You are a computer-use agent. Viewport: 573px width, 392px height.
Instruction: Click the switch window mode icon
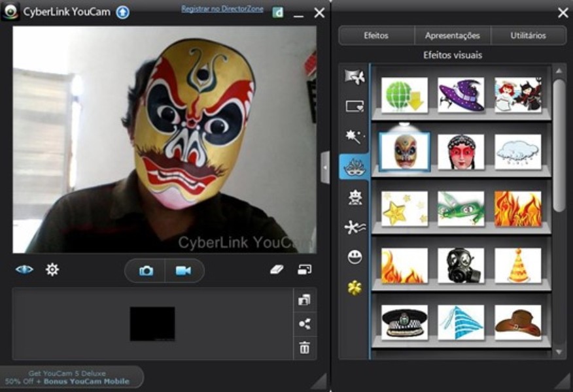point(304,270)
